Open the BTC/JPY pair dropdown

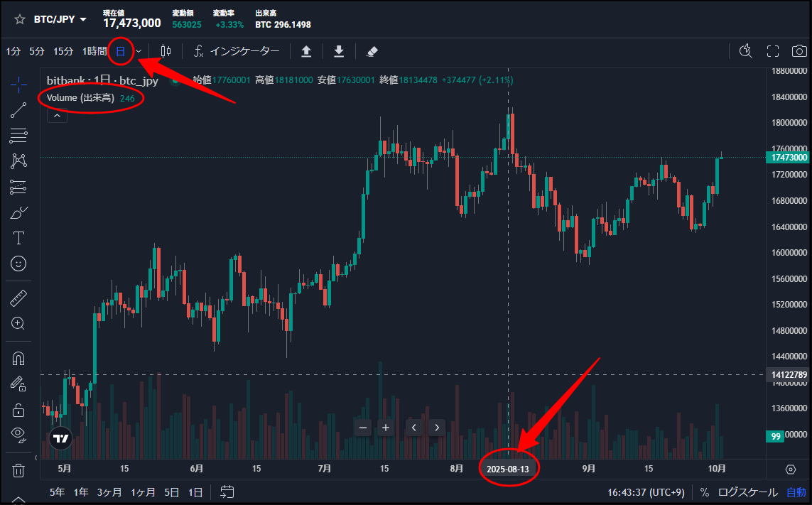60,19
